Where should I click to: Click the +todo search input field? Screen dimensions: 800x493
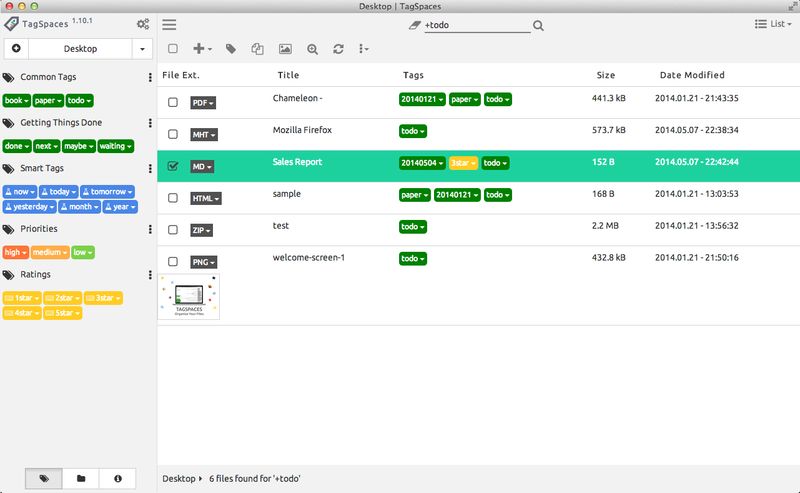(x=477, y=25)
